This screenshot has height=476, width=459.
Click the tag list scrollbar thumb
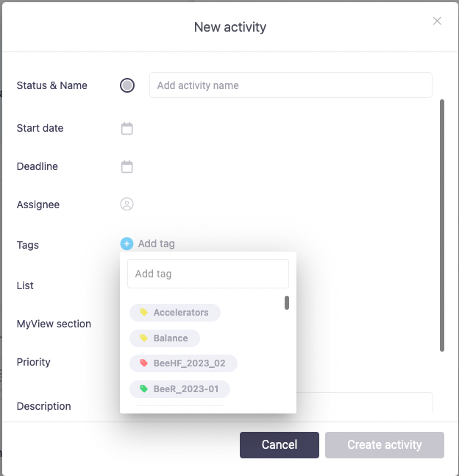pyautogui.click(x=287, y=302)
